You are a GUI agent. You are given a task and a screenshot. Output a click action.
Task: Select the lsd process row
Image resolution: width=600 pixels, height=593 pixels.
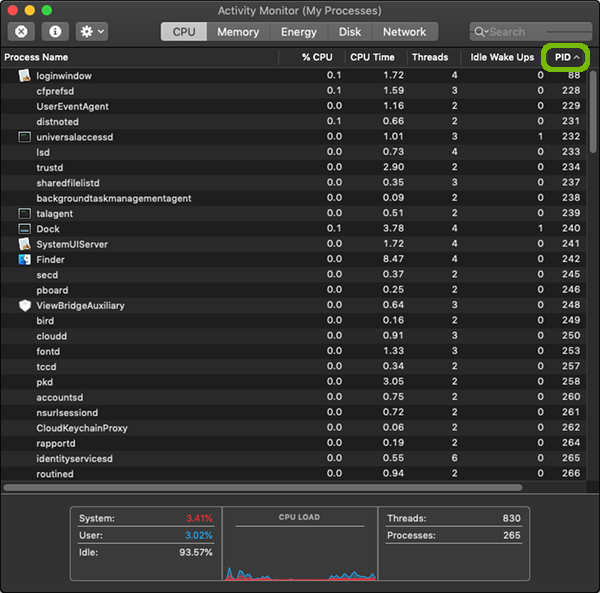point(293,152)
